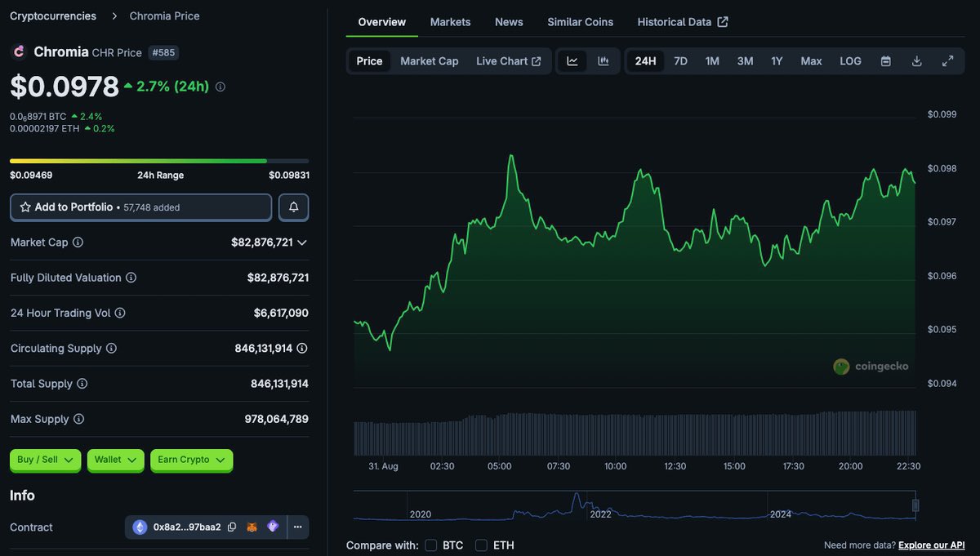Click the Fully Diluted Valuation info icon
Image resolution: width=980 pixels, height=556 pixels.
(x=131, y=278)
